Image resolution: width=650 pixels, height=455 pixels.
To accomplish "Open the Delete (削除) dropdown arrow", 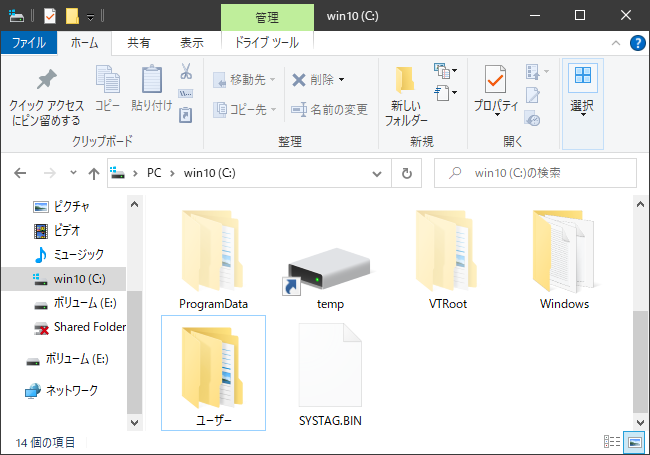I will pyautogui.click(x=342, y=80).
